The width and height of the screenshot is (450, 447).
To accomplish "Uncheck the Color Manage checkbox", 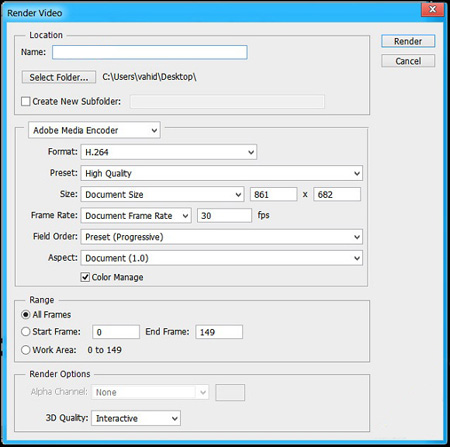I will tap(85, 277).
